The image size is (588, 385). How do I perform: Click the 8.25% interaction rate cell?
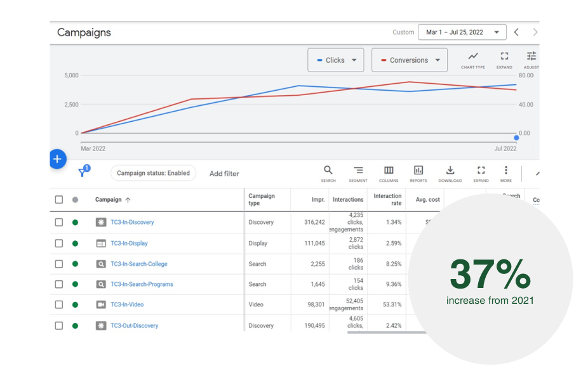(394, 264)
